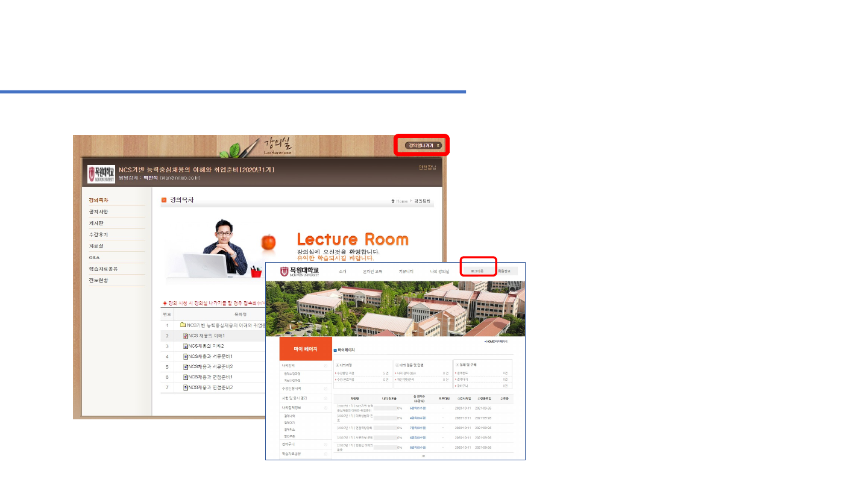
Task: Click the progress bar in the 8강의 course row
Action: tap(385, 448)
